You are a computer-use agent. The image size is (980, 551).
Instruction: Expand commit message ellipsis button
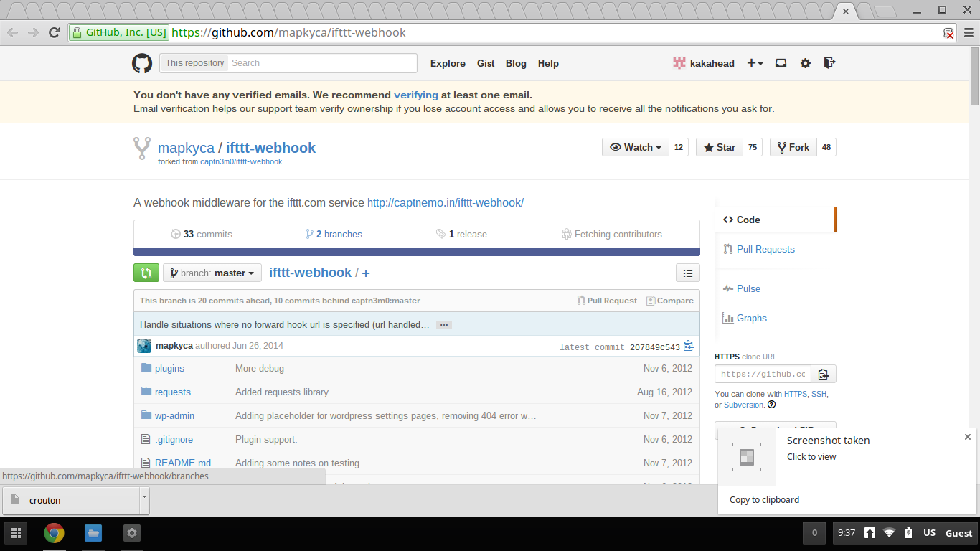click(444, 325)
